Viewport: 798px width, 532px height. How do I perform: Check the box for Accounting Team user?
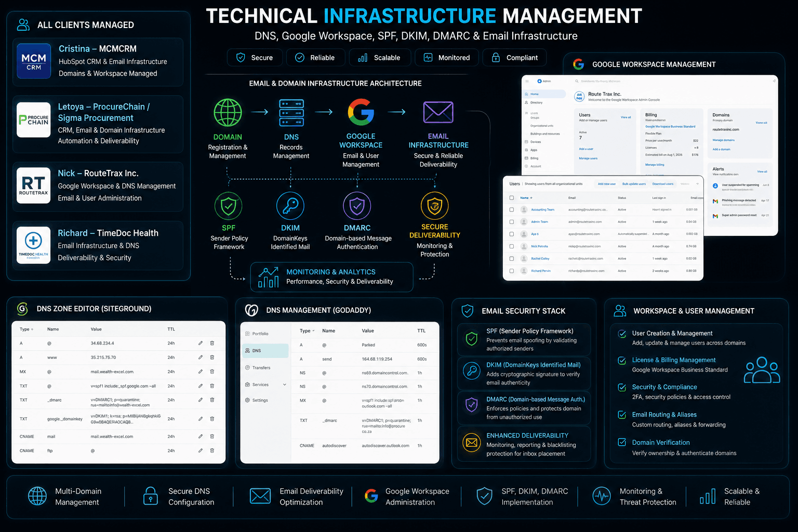point(512,209)
